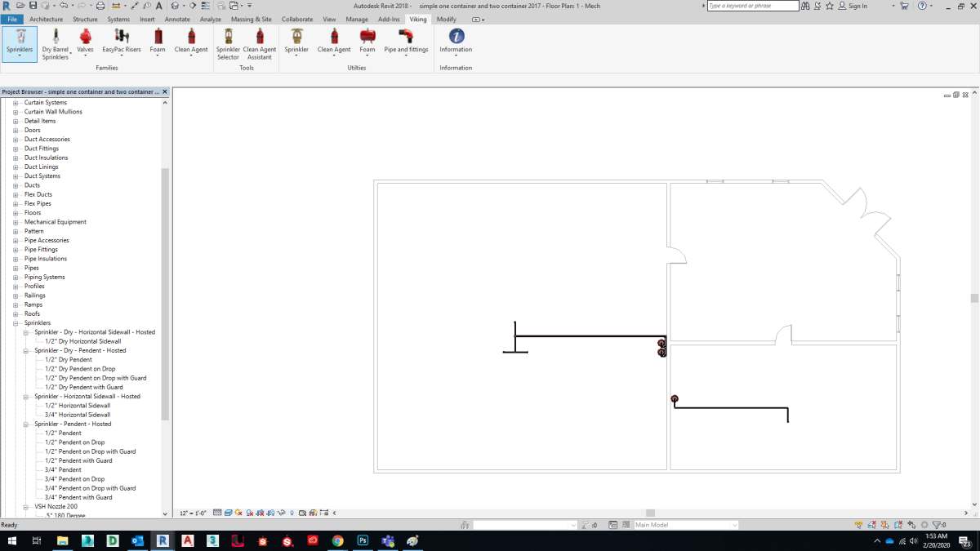Viewport: 980px width, 551px height.
Task: Select Clean Agent in Utilities panel
Action: [x=334, y=43]
